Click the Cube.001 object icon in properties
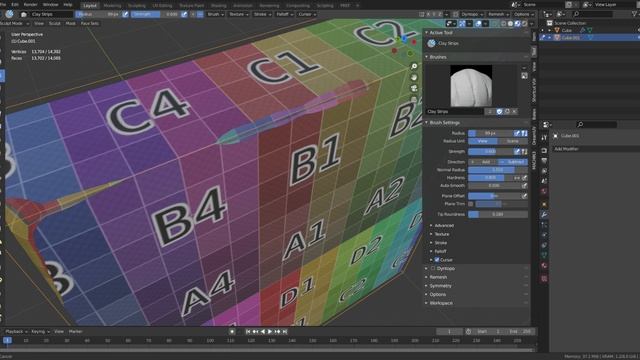Viewport: 640px width, 360px height. point(556,136)
